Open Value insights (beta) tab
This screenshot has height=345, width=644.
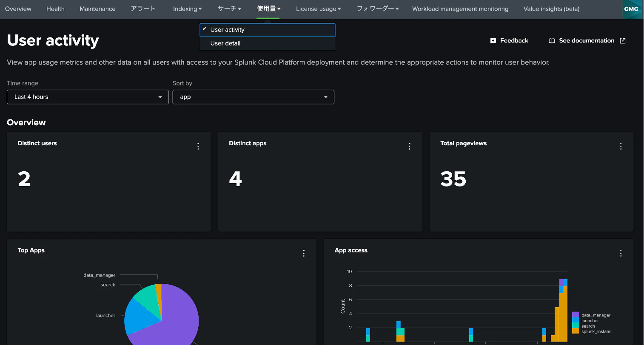(551, 9)
